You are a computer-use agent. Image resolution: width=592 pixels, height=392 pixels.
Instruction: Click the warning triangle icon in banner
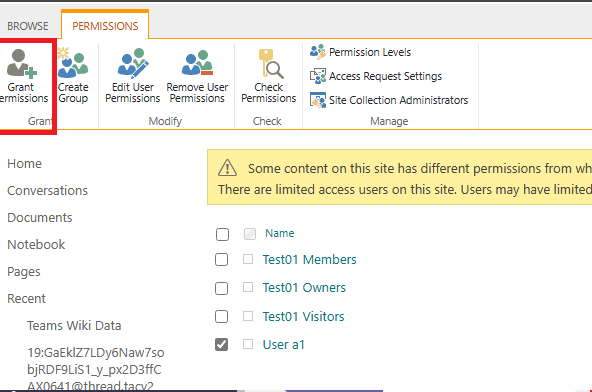pyautogui.click(x=227, y=168)
